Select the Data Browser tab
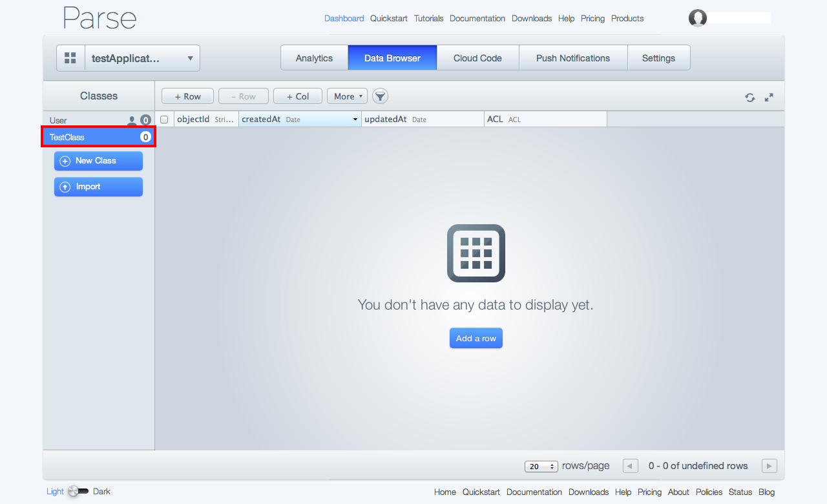Image resolution: width=827 pixels, height=504 pixels. [392, 58]
